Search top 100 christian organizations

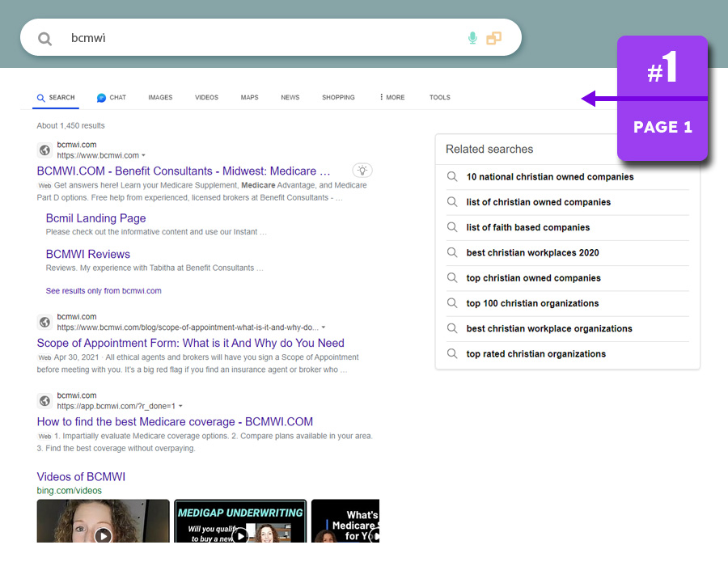[x=532, y=303]
